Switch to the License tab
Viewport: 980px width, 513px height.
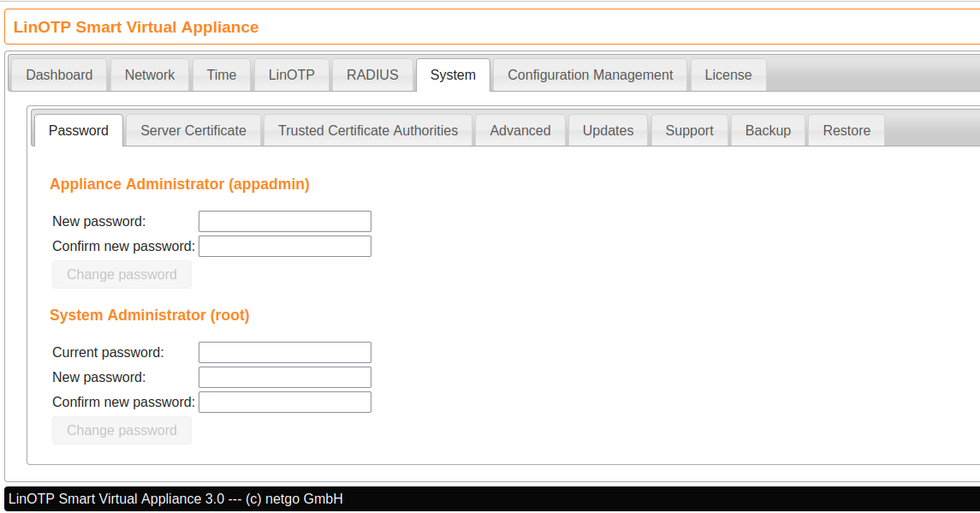[x=728, y=75]
